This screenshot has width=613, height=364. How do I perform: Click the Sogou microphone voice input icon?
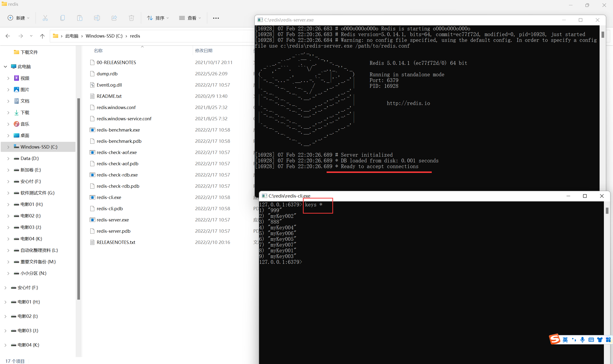[582, 340]
